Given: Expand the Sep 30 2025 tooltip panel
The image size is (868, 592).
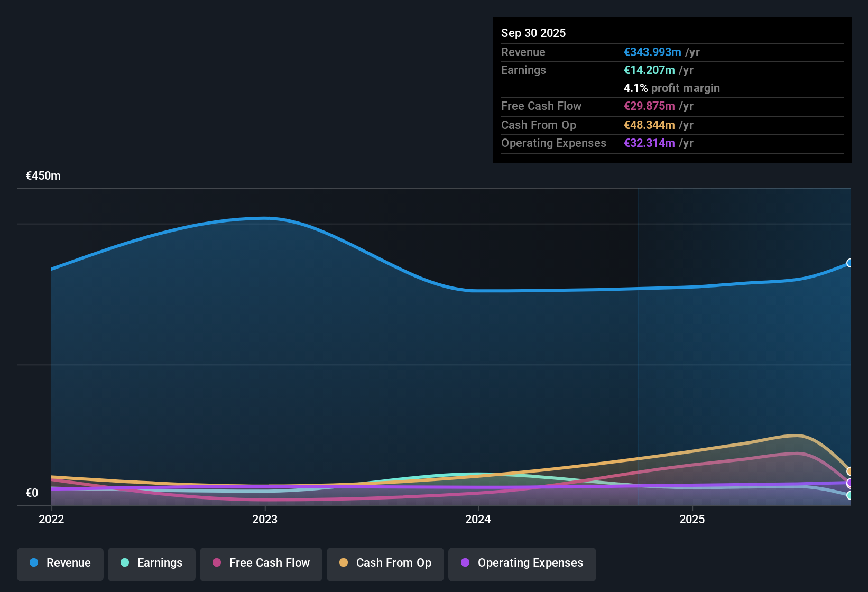Looking at the screenshot, I should [x=533, y=33].
